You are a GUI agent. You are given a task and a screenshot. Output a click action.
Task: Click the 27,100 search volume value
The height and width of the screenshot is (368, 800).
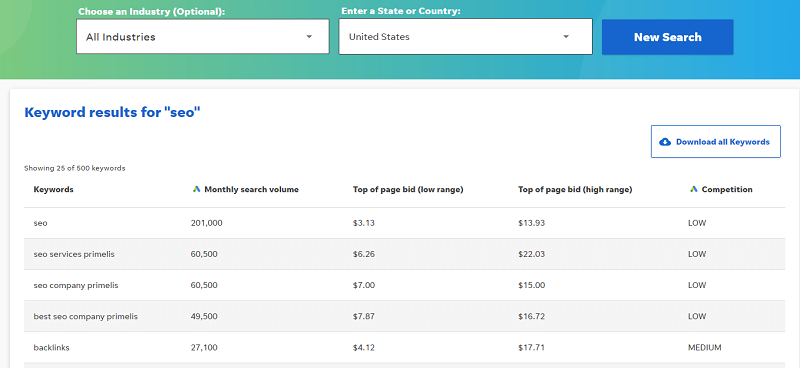click(204, 348)
